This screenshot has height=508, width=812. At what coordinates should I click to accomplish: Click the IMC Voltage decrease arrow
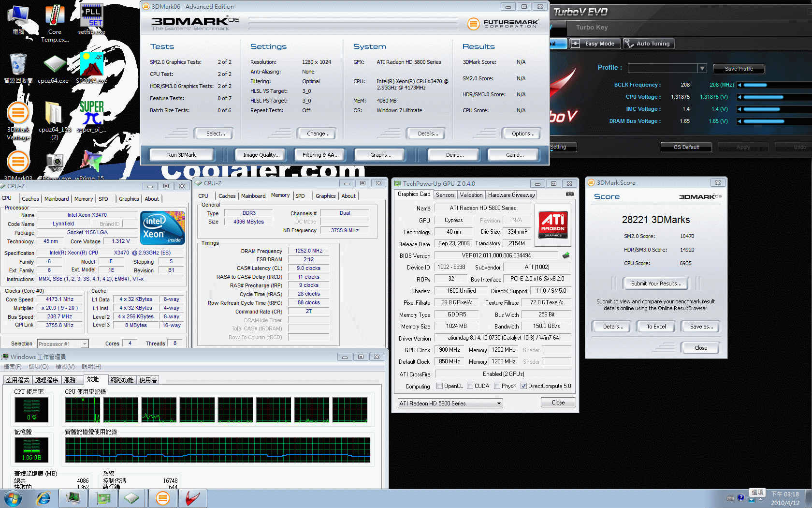point(739,109)
